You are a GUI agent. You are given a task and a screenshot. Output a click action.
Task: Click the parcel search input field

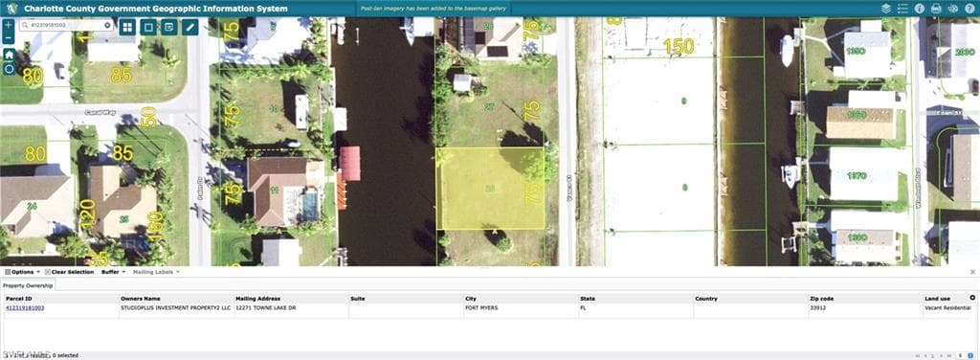pyautogui.click(x=66, y=25)
